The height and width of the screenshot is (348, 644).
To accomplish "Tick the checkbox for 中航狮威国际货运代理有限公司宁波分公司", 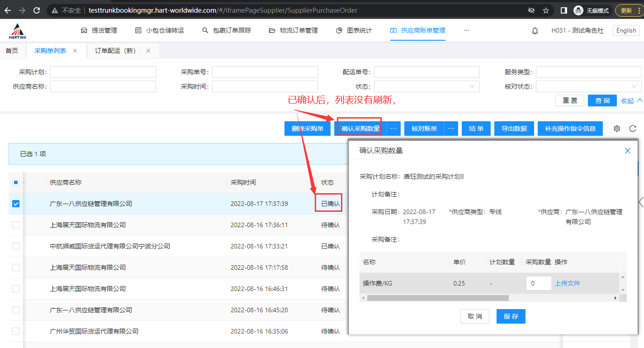I will coord(16,246).
